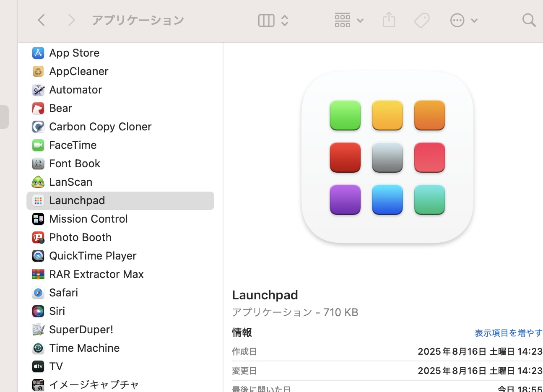Click the 情報 section heading
543x392 pixels.
click(x=242, y=332)
